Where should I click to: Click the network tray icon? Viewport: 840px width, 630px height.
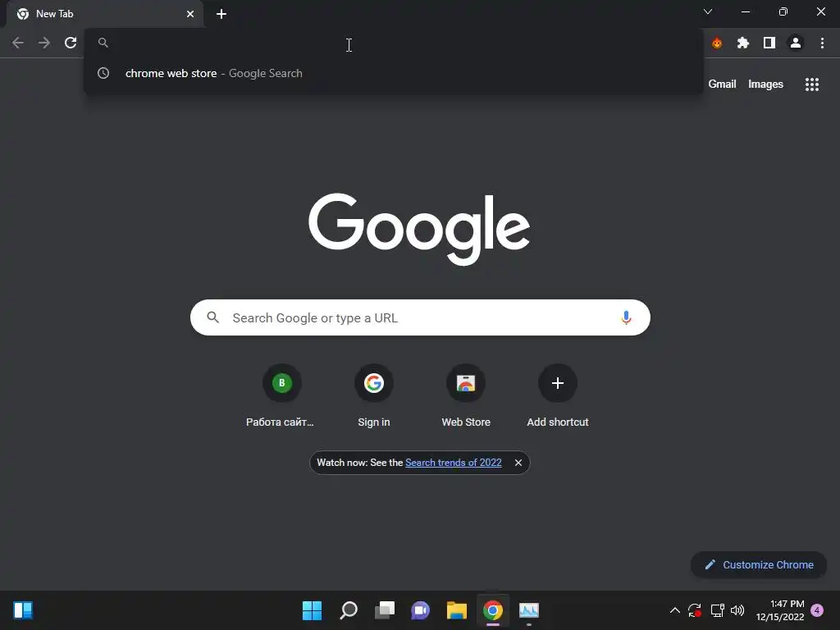717,610
